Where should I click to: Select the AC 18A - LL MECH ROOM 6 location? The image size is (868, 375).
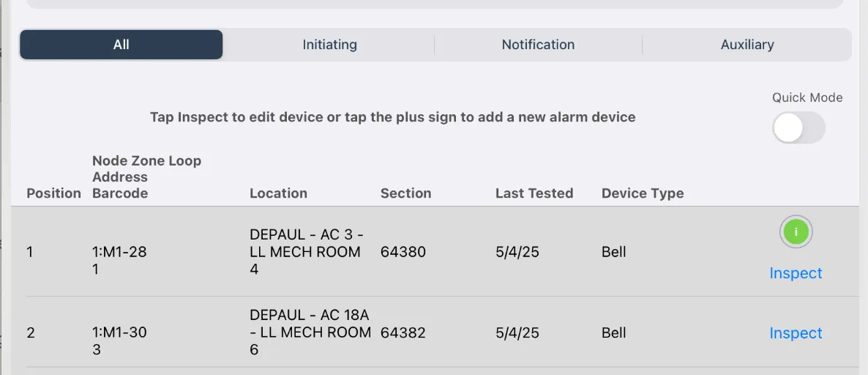(310, 333)
